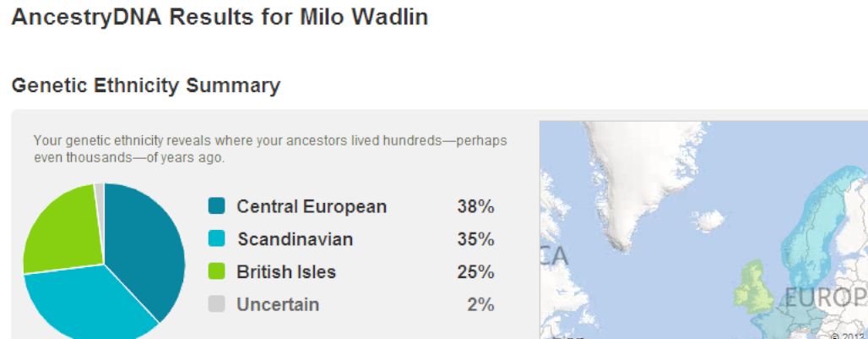This screenshot has width=868, height=339.
Task: Click the 25% British Isles value
Action: coord(475,272)
